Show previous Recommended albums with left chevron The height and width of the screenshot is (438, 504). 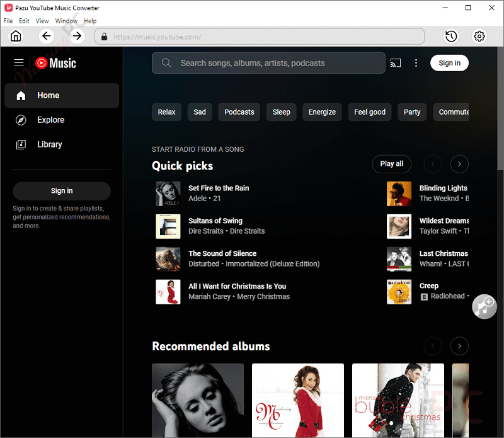(433, 346)
